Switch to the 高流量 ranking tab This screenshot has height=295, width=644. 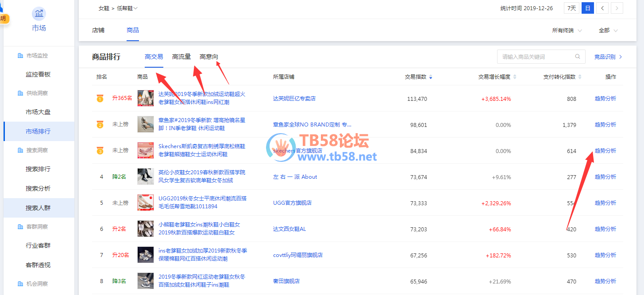pyautogui.click(x=181, y=57)
